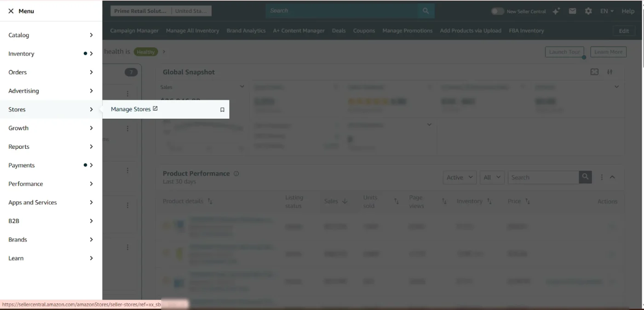Open Deals shortcut

[339, 30]
